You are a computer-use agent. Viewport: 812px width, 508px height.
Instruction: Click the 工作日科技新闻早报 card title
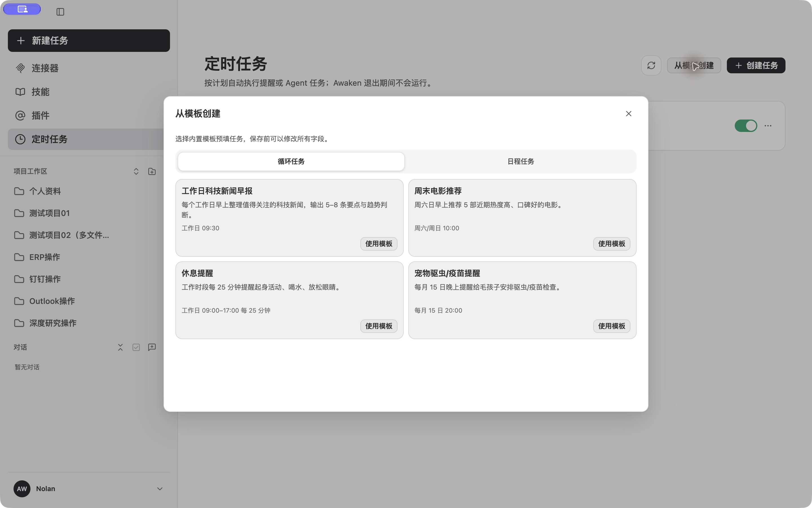click(x=217, y=191)
